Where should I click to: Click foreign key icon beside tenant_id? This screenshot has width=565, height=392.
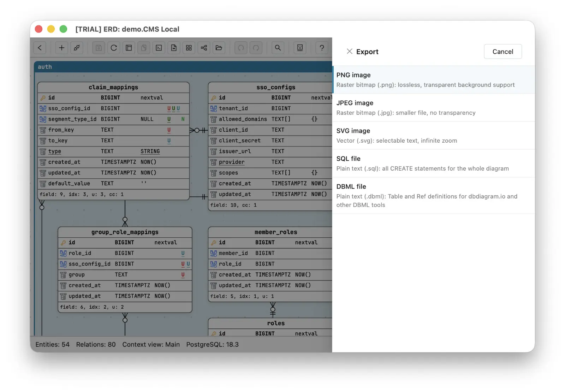(214, 108)
